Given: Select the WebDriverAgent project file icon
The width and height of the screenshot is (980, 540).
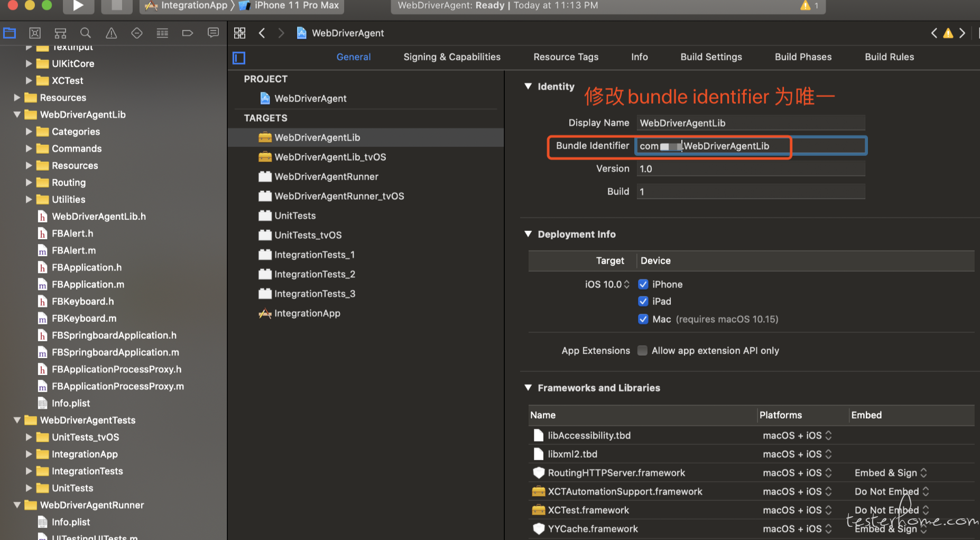Looking at the screenshot, I should click(x=265, y=98).
